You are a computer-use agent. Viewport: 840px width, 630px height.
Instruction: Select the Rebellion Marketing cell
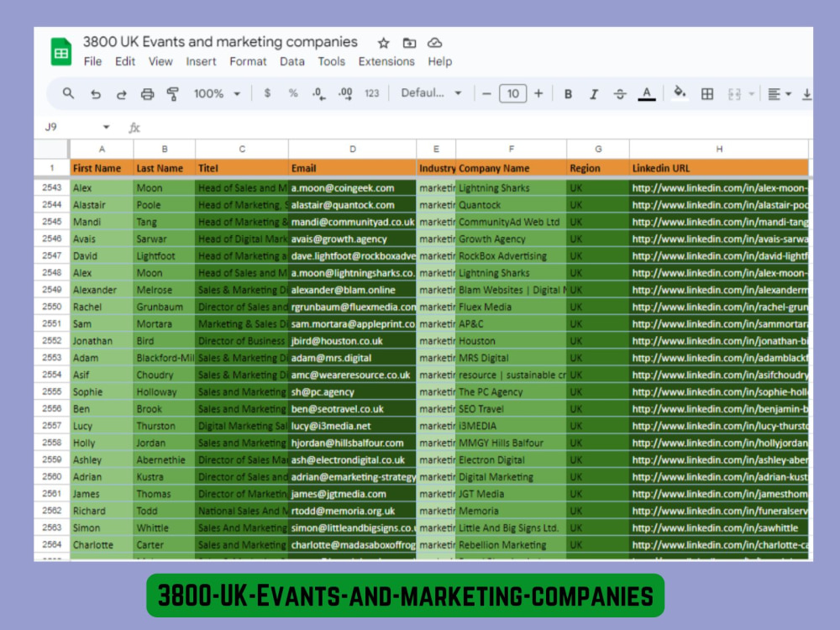pyautogui.click(x=511, y=545)
